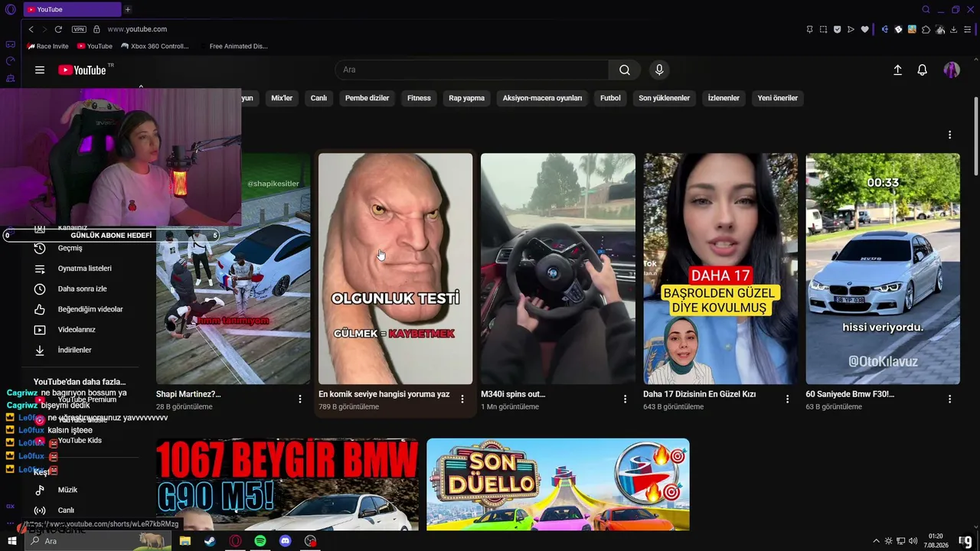Open the YouTube create/upload icon
The image size is (980, 551).
pos(898,70)
